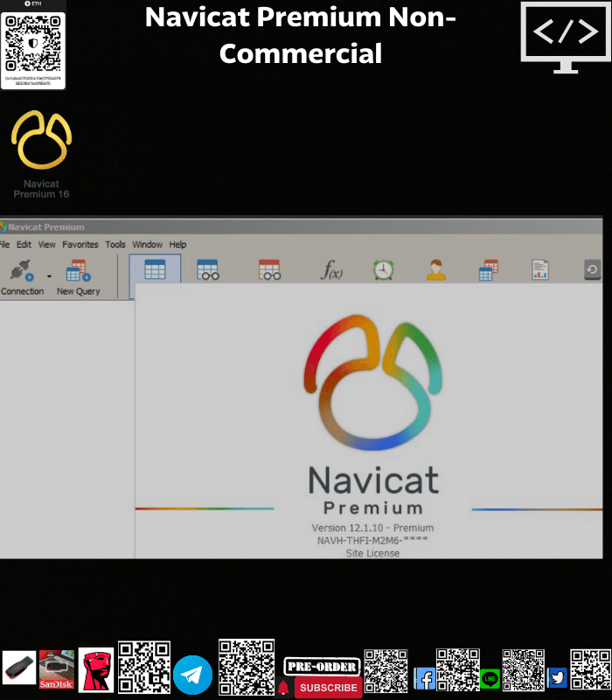Screen dimensions: 612x700
Task: Open the Edit menu
Action: 24,245
